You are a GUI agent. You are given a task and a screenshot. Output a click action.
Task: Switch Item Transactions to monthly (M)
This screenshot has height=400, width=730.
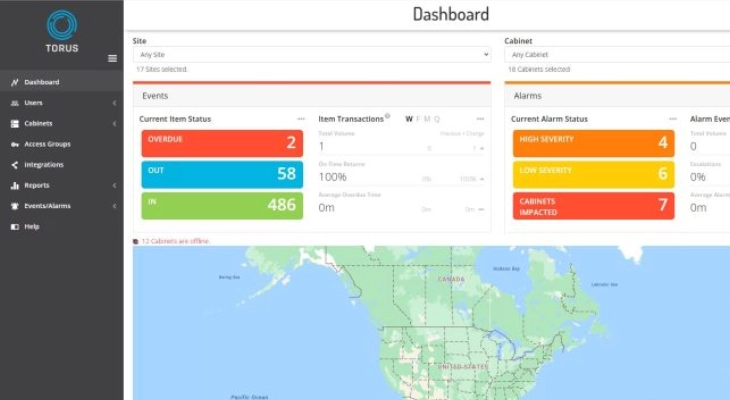[x=427, y=119]
